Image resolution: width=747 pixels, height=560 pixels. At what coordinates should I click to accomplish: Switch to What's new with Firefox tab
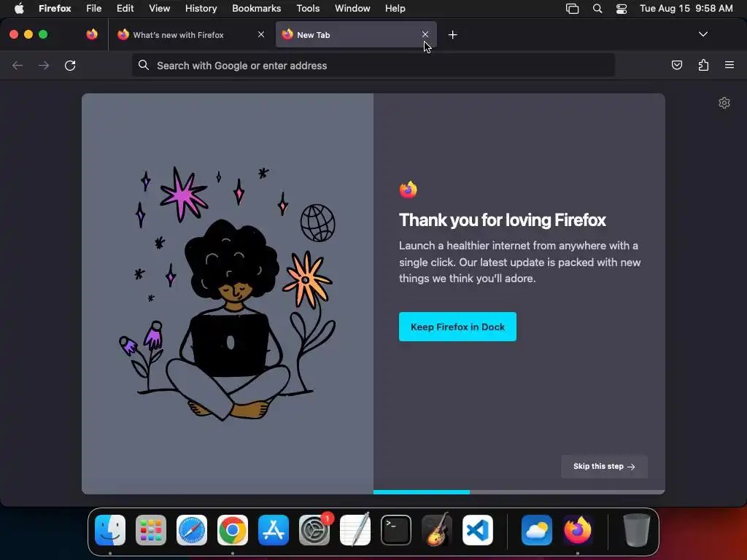[190, 35]
